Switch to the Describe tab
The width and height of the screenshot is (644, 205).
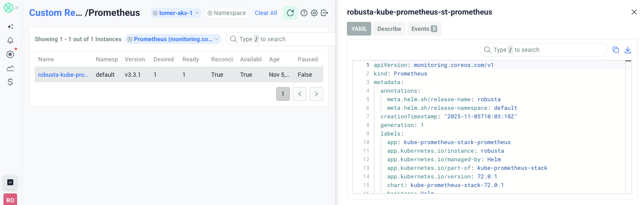click(x=389, y=29)
